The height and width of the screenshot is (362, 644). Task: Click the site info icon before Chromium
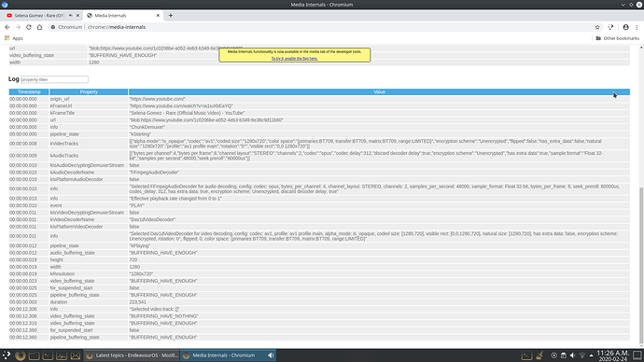click(x=52, y=27)
